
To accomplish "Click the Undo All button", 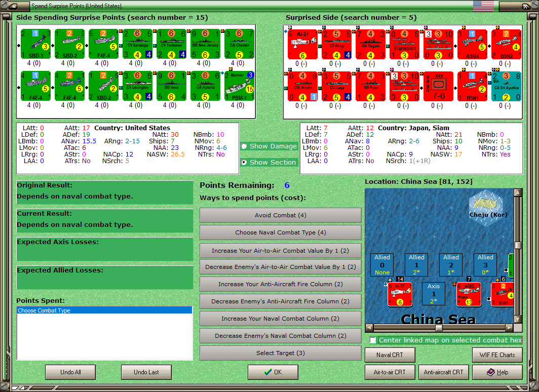I will 70,372.
